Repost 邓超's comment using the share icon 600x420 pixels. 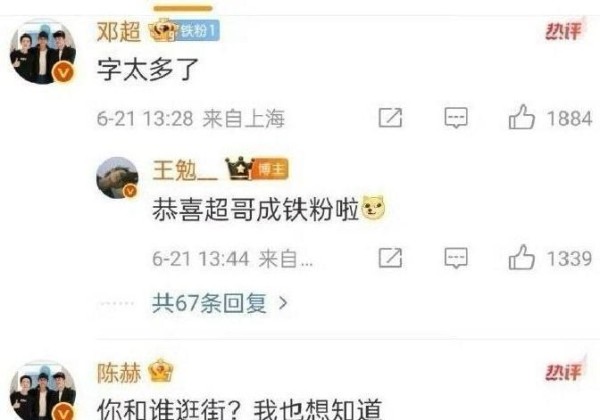coord(390,117)
